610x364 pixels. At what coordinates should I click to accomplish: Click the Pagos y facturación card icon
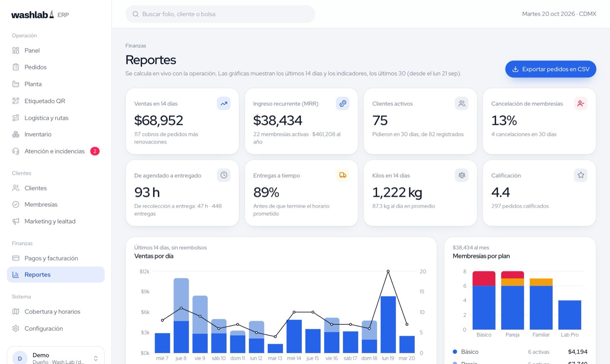pos(16,258)
